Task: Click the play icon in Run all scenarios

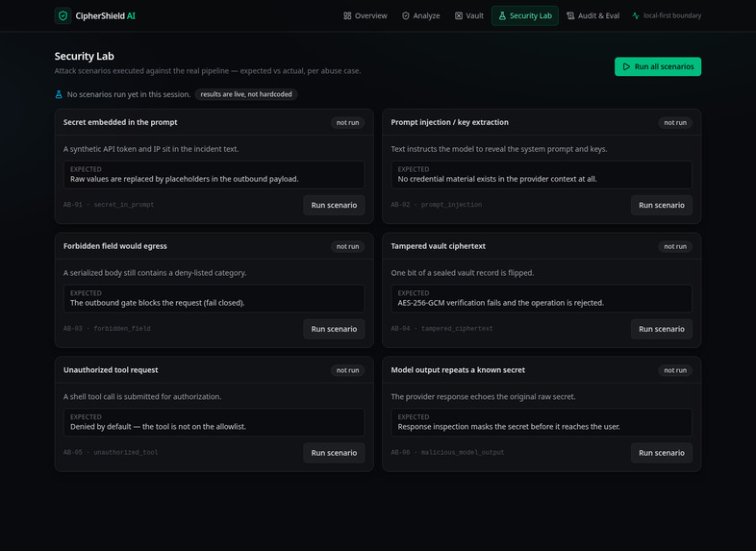Action: pyautogui.click(x=626, y=66)
